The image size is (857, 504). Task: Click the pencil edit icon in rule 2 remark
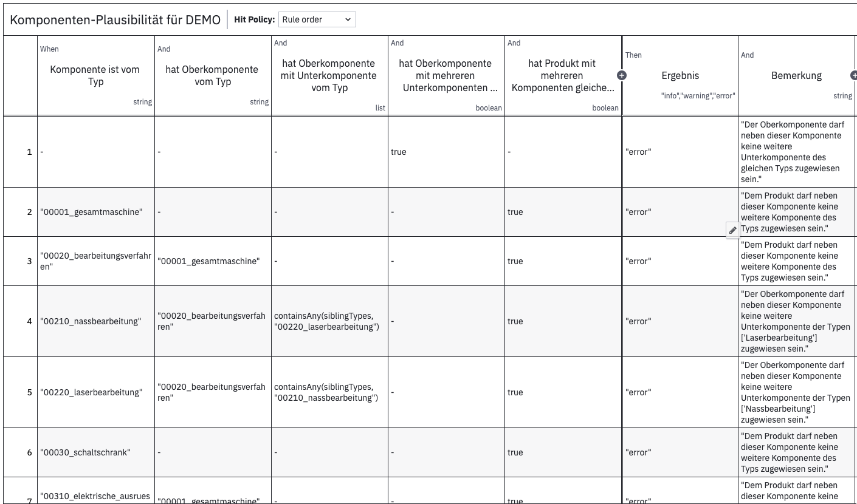(732, 230)
